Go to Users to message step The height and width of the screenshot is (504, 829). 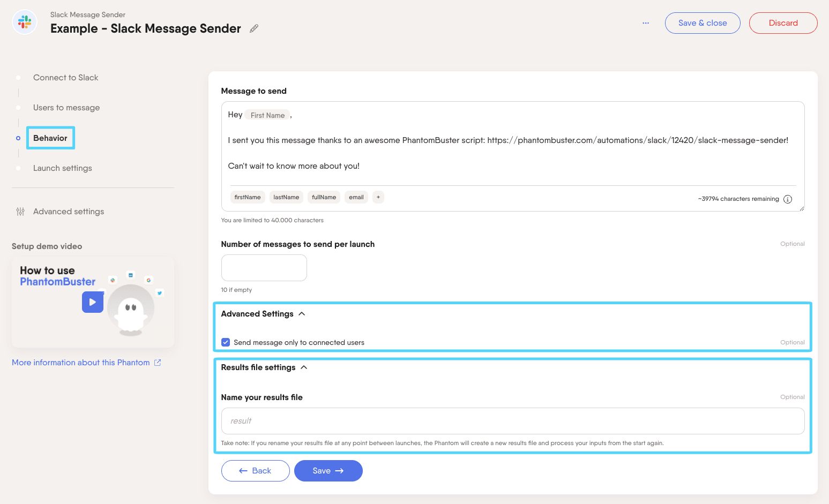66,108
